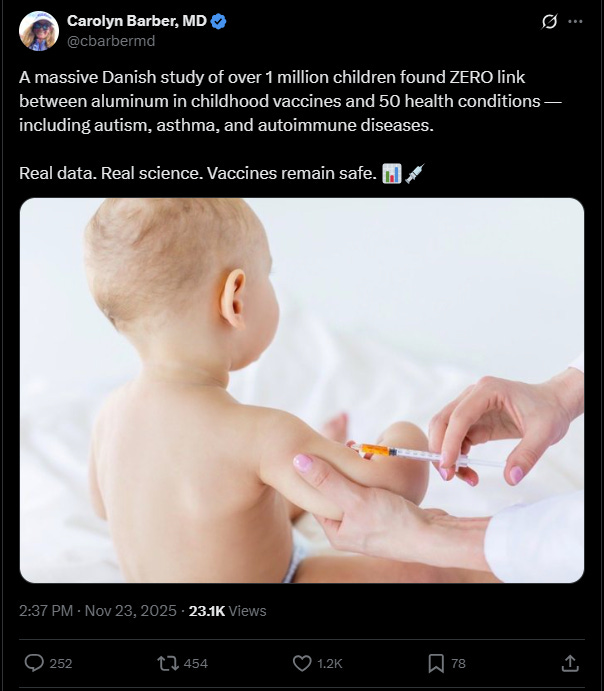Open the three-dot more options menu
The image size is (604, 691).
(575, 21)
